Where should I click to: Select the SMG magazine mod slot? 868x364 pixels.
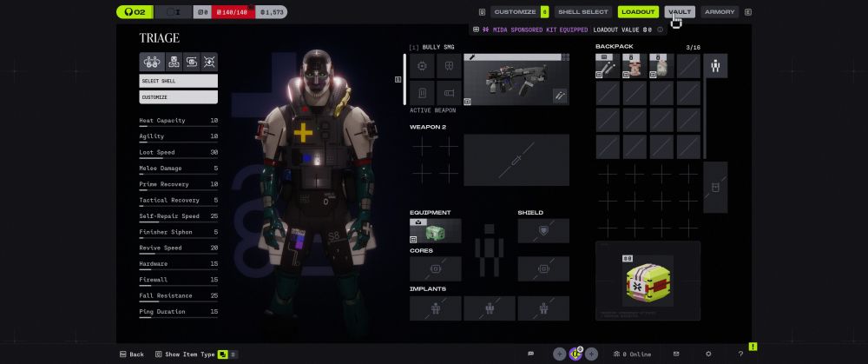[423, 93]
